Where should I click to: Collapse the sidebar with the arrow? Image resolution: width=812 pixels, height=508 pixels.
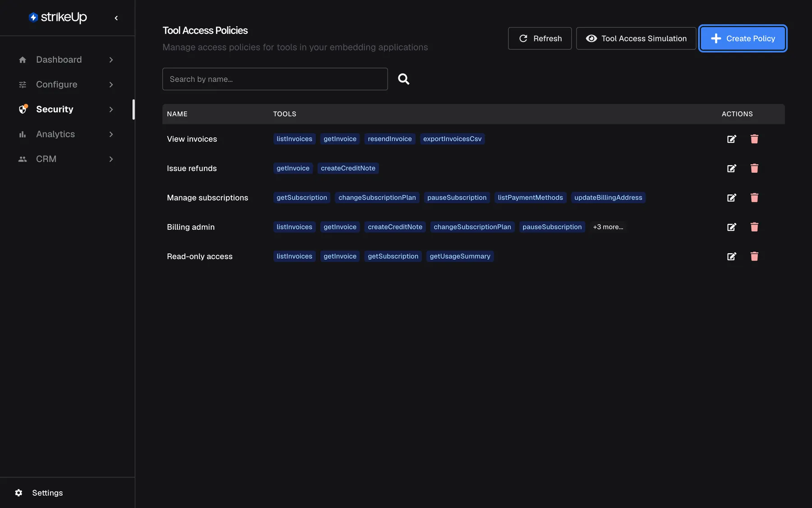click(x=116, y=18)
